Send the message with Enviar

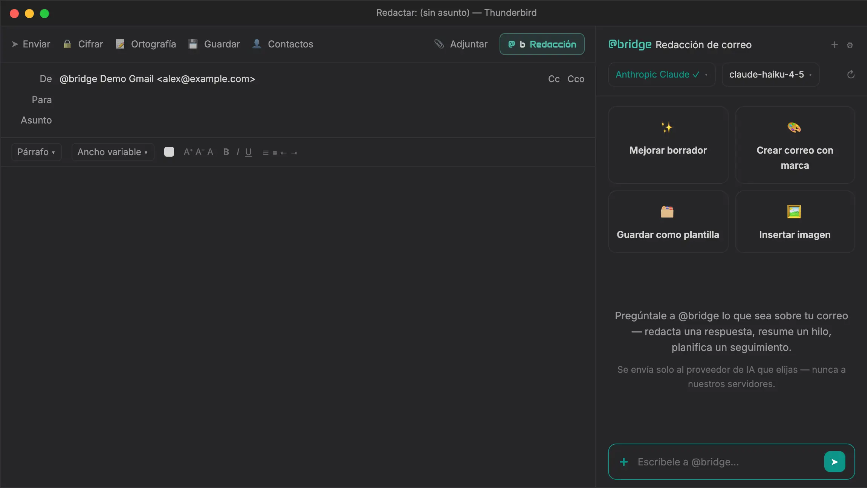tap(31, 44)
